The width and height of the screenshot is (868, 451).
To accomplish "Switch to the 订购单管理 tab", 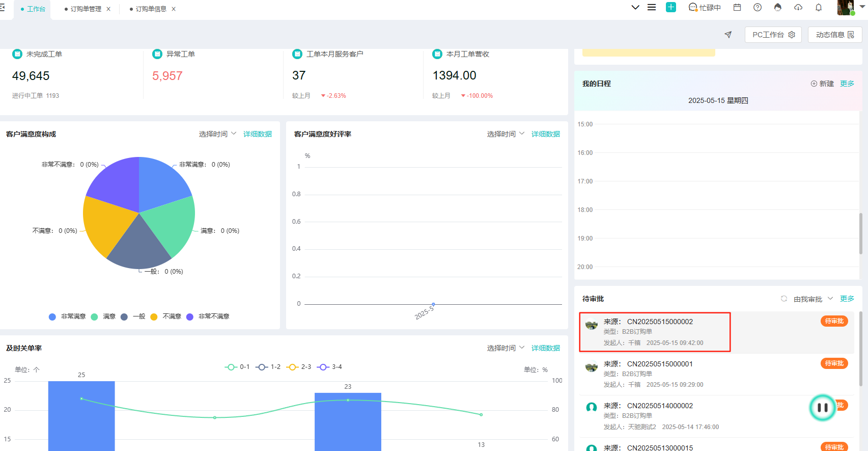I will pyautogui.click(x=86, y=9).
